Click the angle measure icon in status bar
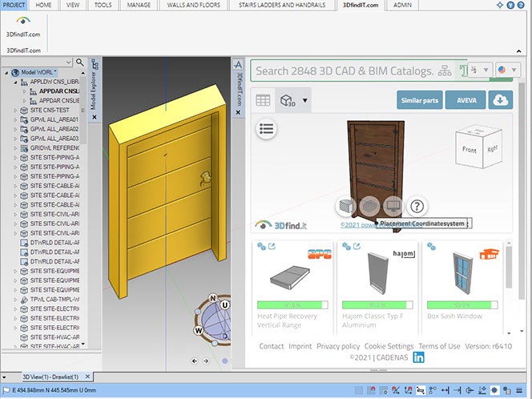532x399 pixels. tap(396, 390)
